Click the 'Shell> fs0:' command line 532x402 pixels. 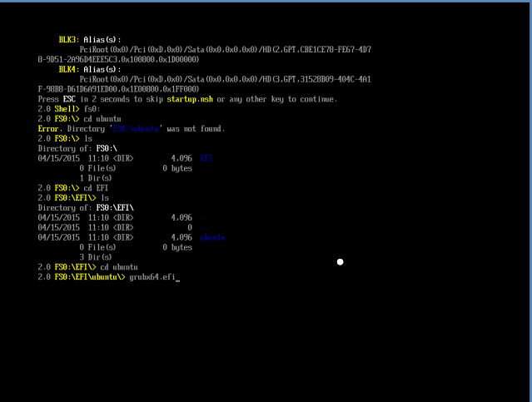click(69, 109)
